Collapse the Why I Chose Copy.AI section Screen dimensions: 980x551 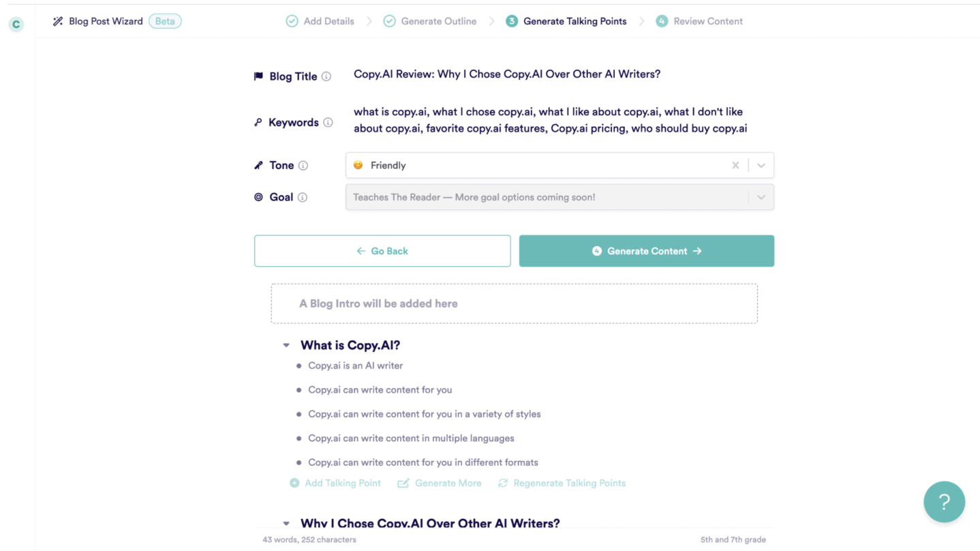tap(287, 524)
